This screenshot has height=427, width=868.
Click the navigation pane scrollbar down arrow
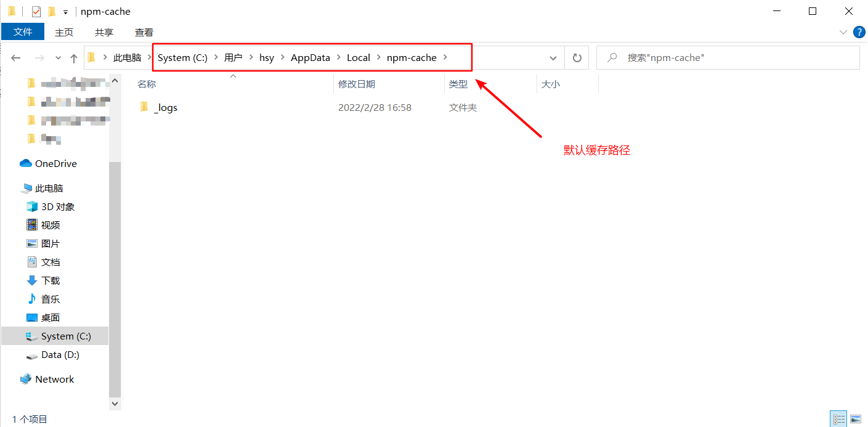pos(115,404)
